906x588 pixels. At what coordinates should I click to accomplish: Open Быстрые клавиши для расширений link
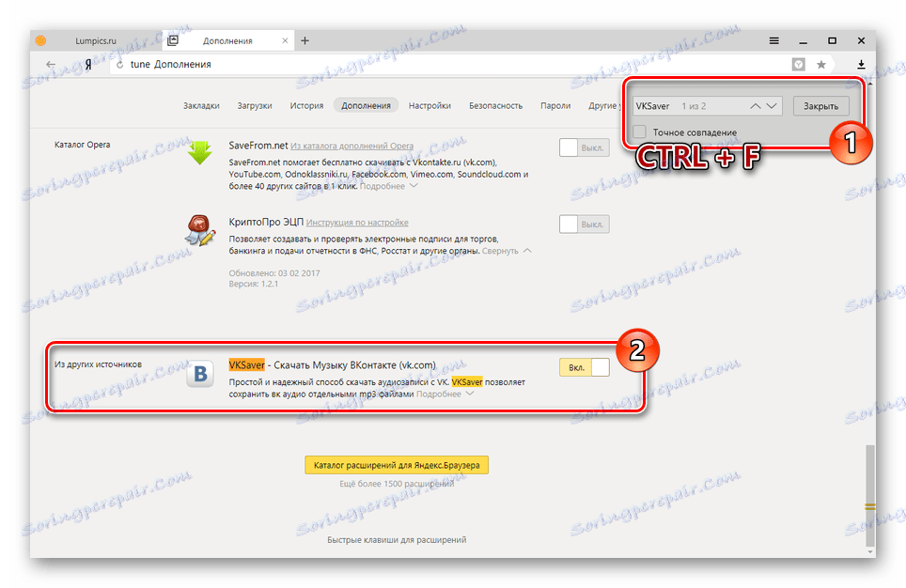(397, 539)
